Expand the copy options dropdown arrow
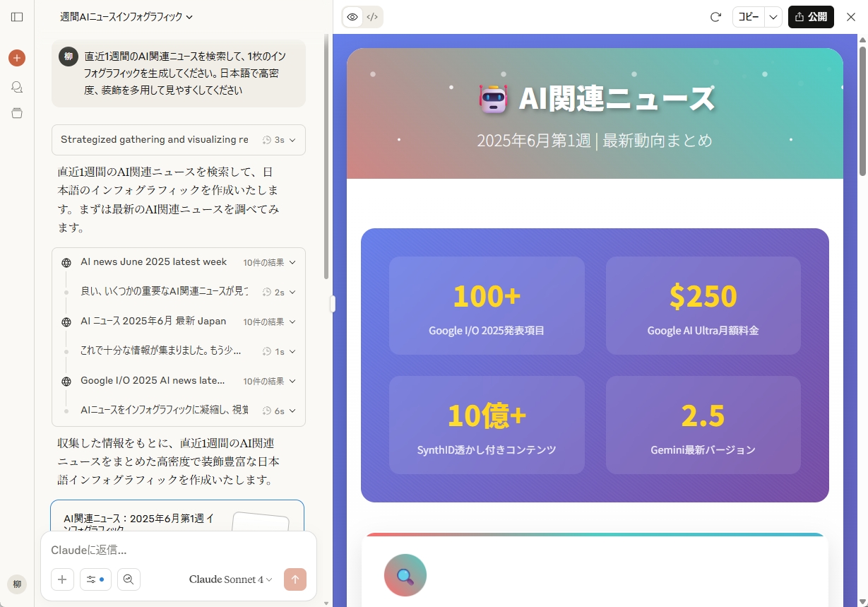 (x=774, y=17)
